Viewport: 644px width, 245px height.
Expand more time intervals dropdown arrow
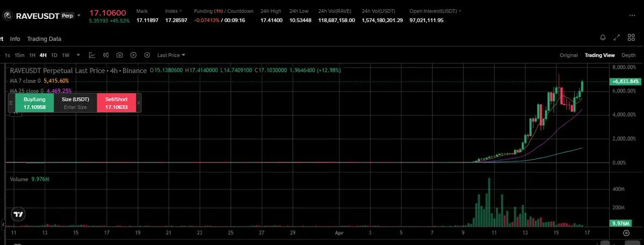pos(78,55)
